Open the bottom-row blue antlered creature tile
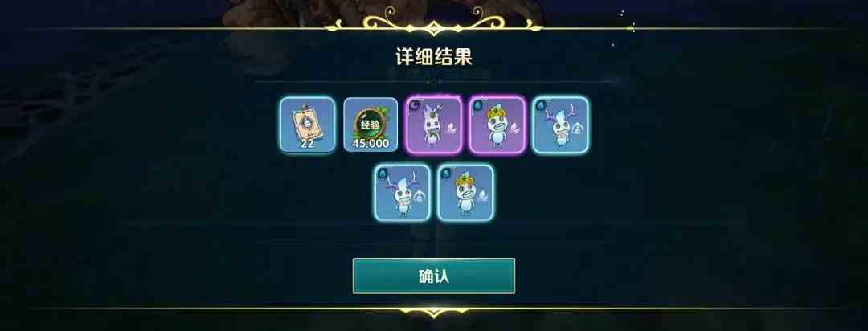Viewport: 868px width, 331px height. [403, 193]
